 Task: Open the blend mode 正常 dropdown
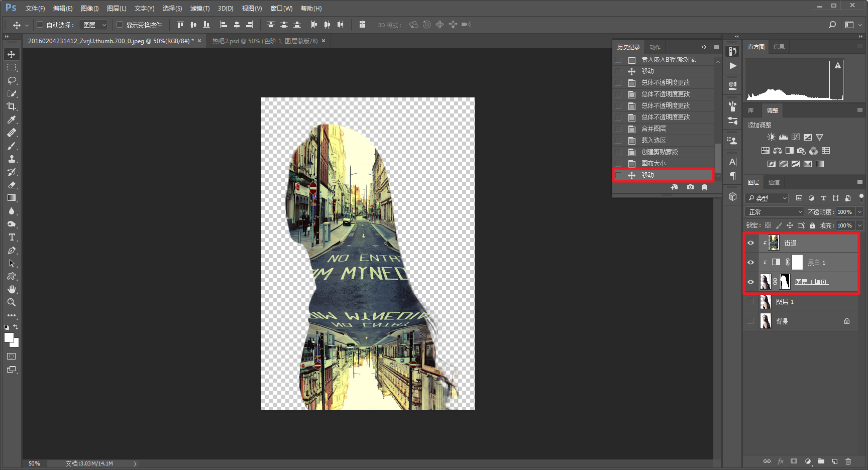point(775,212)
